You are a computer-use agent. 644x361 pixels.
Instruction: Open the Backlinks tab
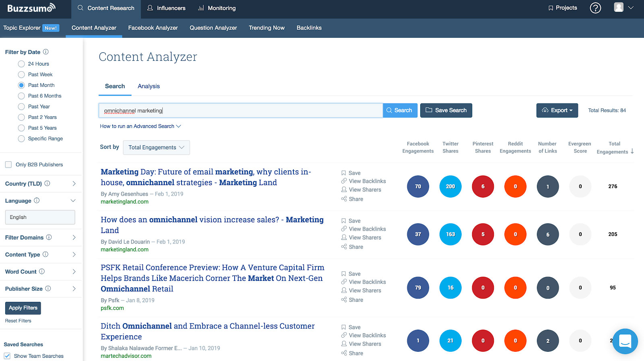click(309, 28)
